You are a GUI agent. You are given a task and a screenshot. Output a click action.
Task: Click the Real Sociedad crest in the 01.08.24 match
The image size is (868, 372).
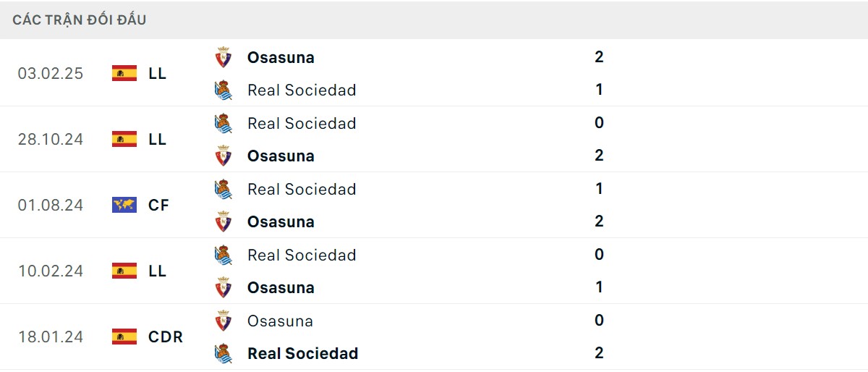coord(224,190)
